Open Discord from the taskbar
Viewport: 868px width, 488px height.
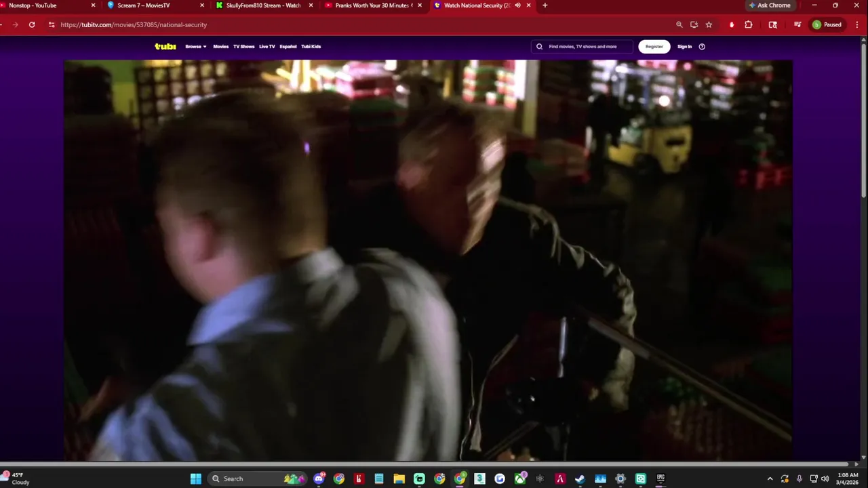319,479
